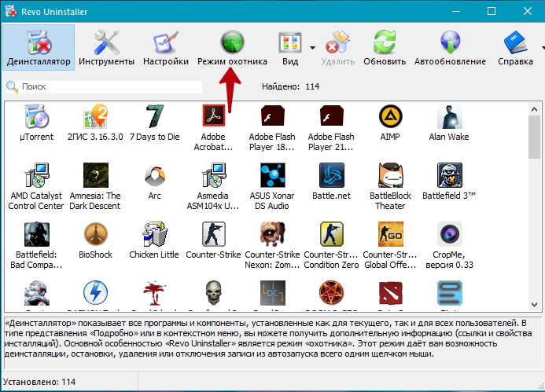
Task: Expand the Вид dropdown arrow
Action: tap(312, 48)
